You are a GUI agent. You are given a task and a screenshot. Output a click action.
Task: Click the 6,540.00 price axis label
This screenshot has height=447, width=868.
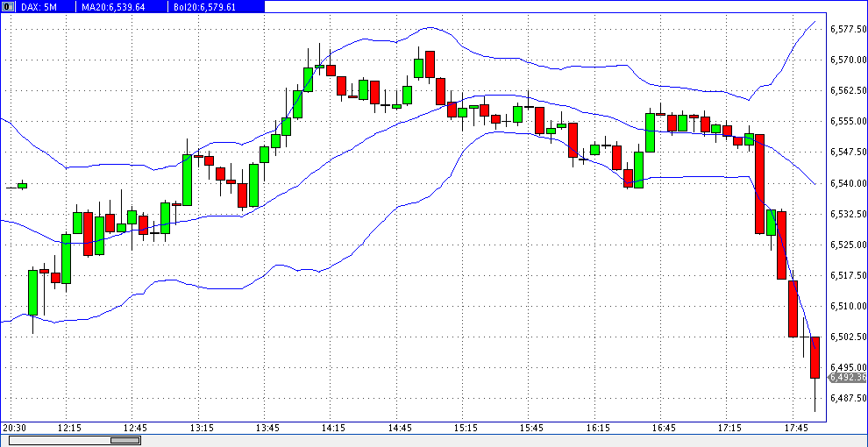click(848, 182)
